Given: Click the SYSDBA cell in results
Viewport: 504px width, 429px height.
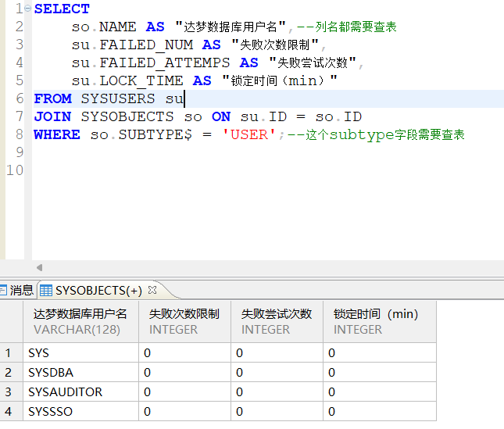Looking at the screenshot, I should pos(50,373).
